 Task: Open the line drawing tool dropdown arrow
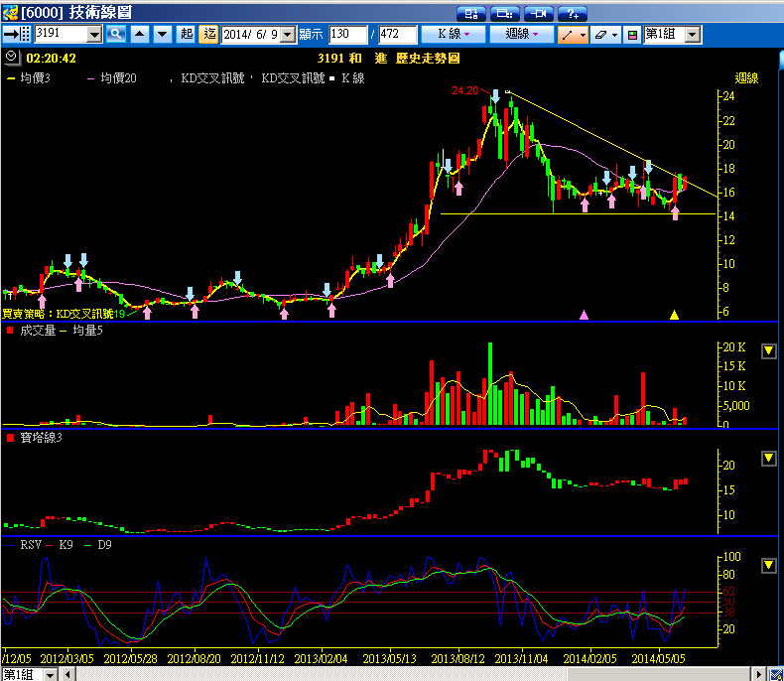[583, 35]
